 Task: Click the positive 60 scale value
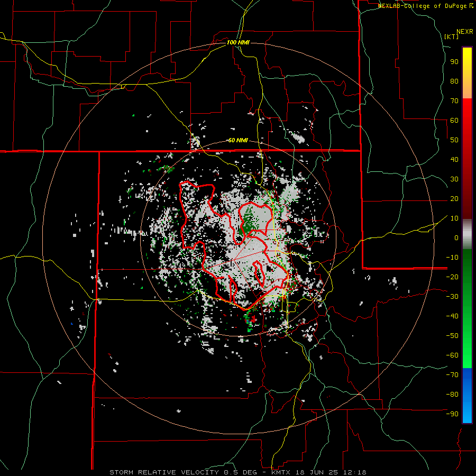pos(454,120)
